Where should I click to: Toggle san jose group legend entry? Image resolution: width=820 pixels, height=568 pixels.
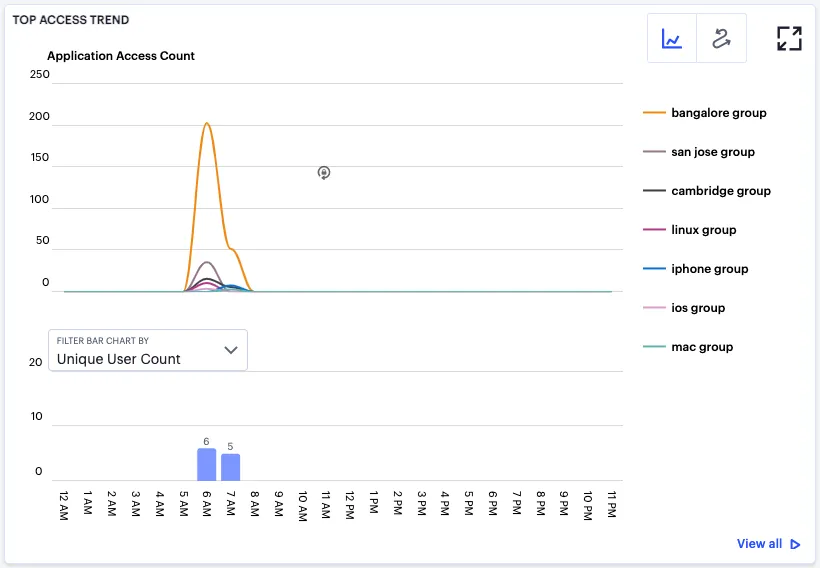click(x=699, y=152)
